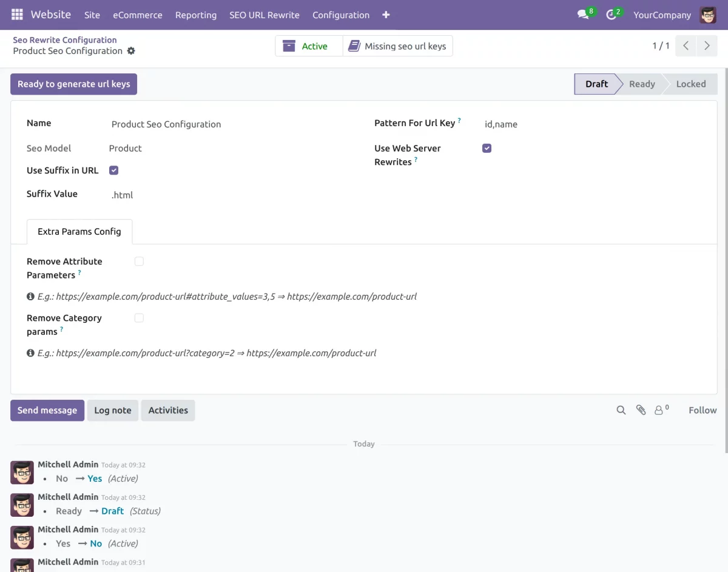Enable Remove Attribute Parameters
This screenshot has width=728, height=572.
(x=139, y=261)
